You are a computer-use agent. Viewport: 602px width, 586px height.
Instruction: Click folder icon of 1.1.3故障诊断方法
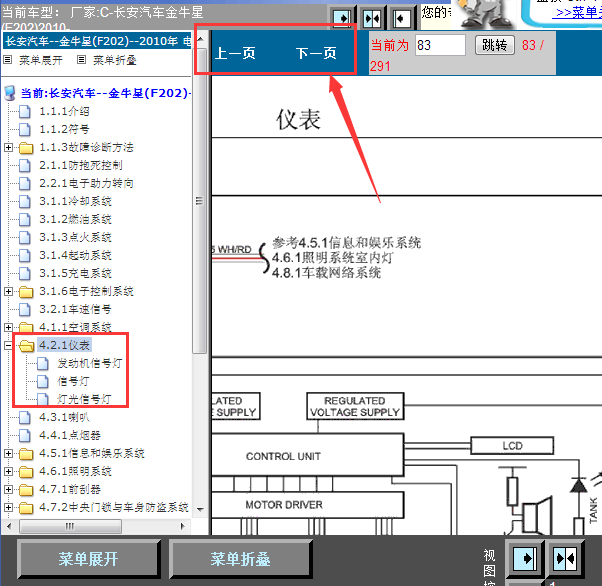point(26,147)
